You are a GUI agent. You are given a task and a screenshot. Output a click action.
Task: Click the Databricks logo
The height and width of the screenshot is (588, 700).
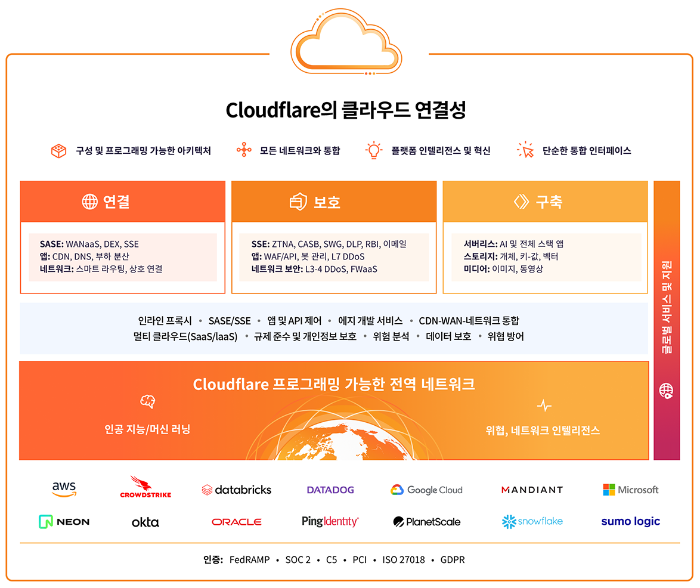click(x=237, y=490)
